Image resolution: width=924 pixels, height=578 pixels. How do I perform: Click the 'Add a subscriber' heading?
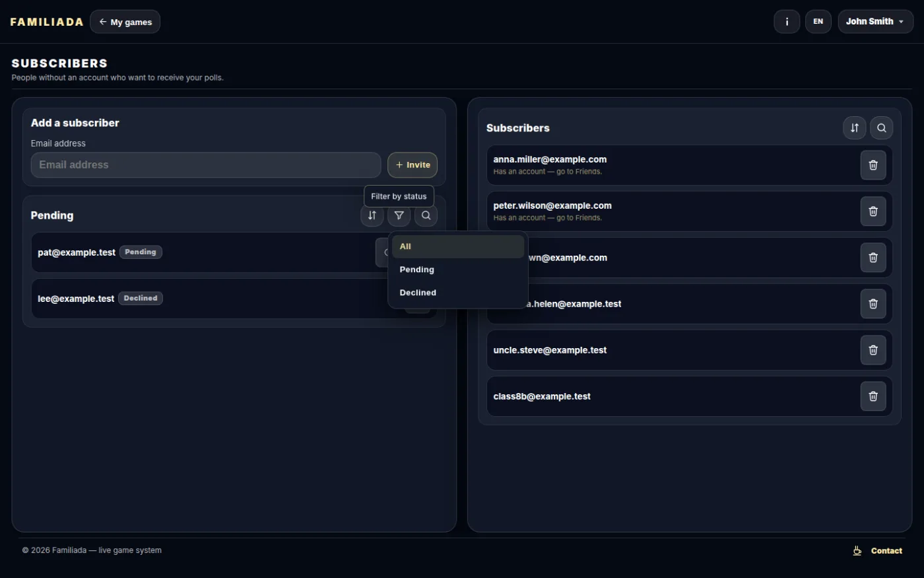point(75,123)
